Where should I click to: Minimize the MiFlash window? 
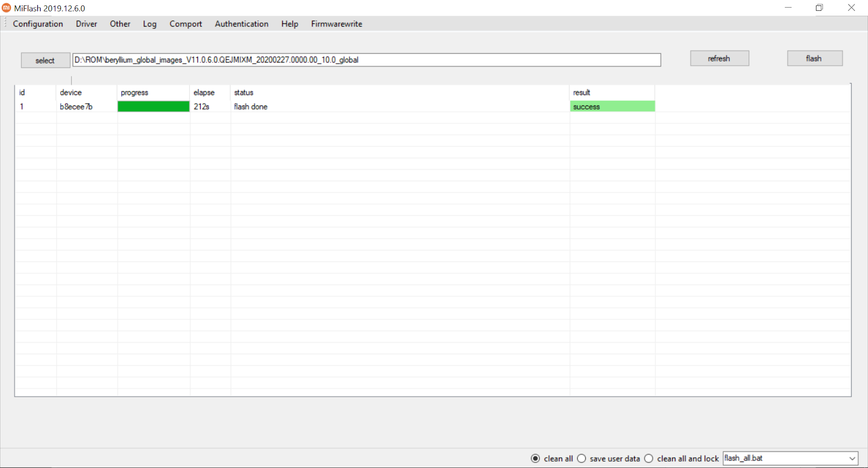pos(788,8)
